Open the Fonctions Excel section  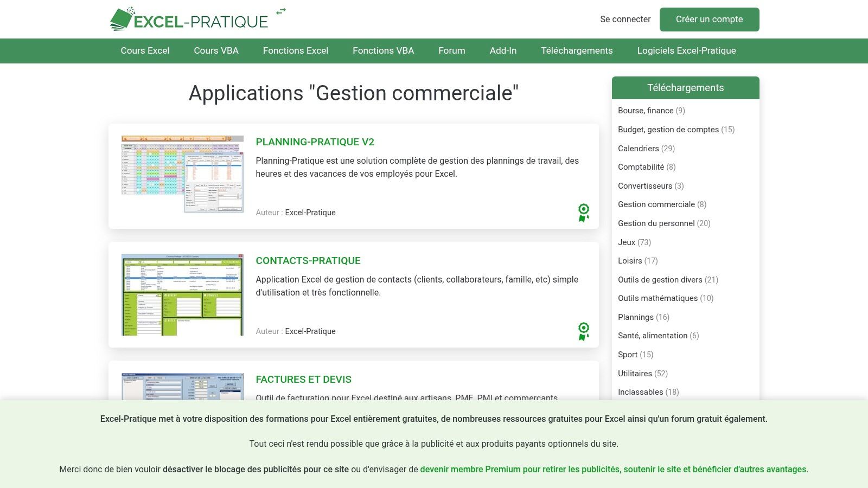click(x=295, y=50)
